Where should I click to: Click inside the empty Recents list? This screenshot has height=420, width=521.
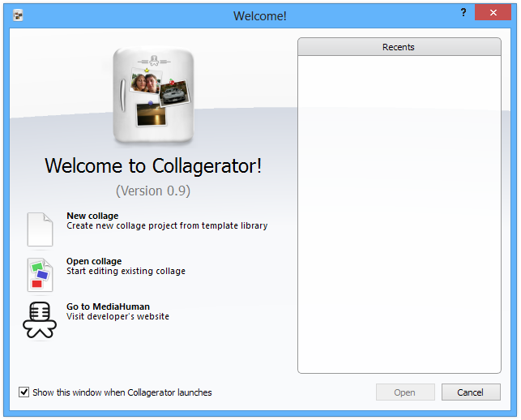tap(399, 214)
